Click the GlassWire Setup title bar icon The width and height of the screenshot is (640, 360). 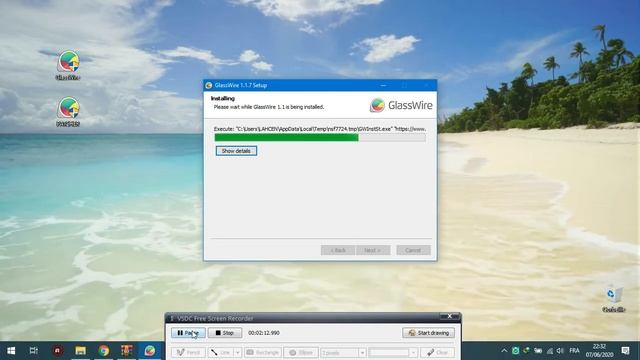(x=209, y=85)
